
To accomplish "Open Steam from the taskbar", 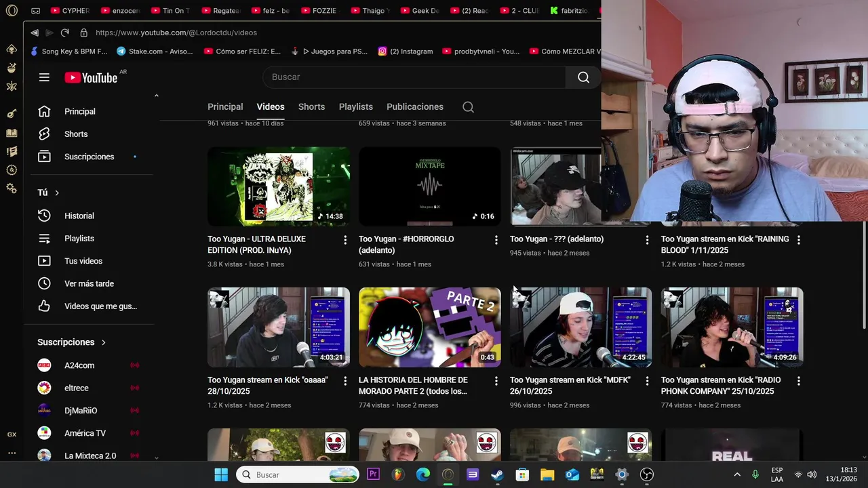I will click(x=497, y=474).
